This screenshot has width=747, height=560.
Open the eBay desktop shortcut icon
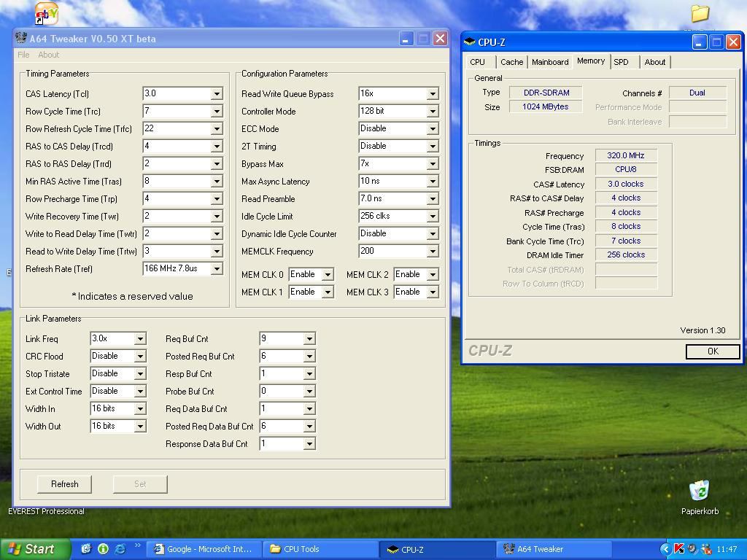pos(47,13)
